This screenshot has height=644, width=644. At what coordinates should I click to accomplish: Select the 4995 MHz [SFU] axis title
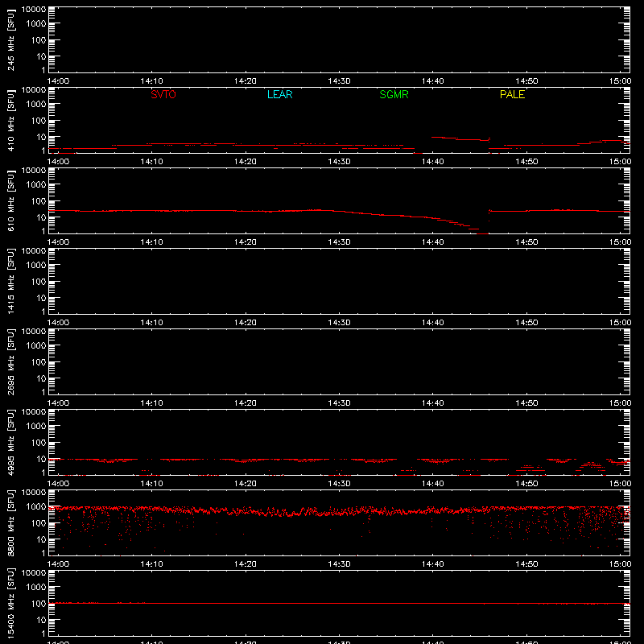point(10,442)
